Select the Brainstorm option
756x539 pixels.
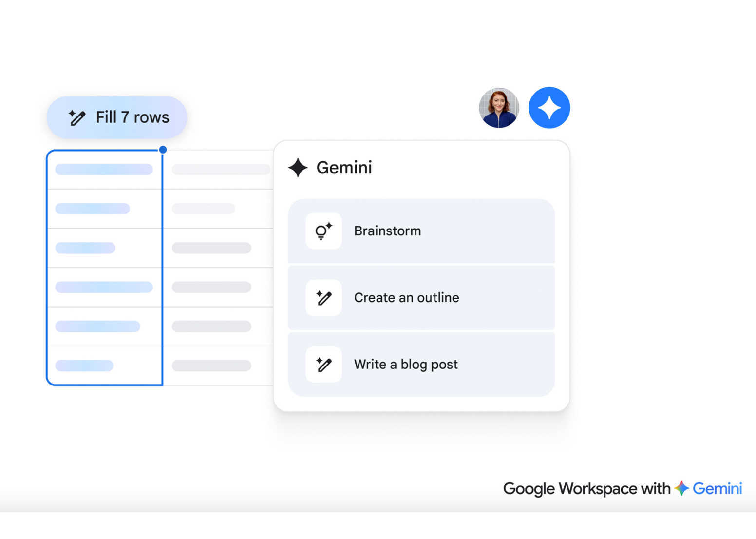tap(421, 231)
